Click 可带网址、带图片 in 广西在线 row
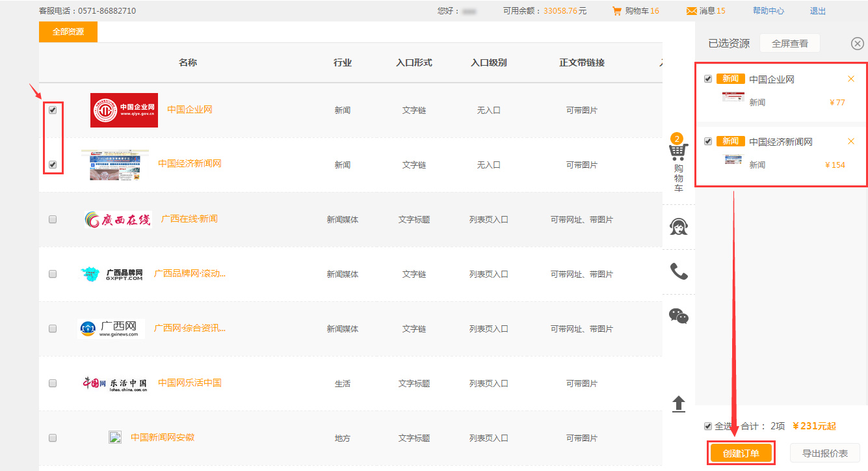Viewport: 868px width, 471px height. pyautogui.click(x=582, y=220)
